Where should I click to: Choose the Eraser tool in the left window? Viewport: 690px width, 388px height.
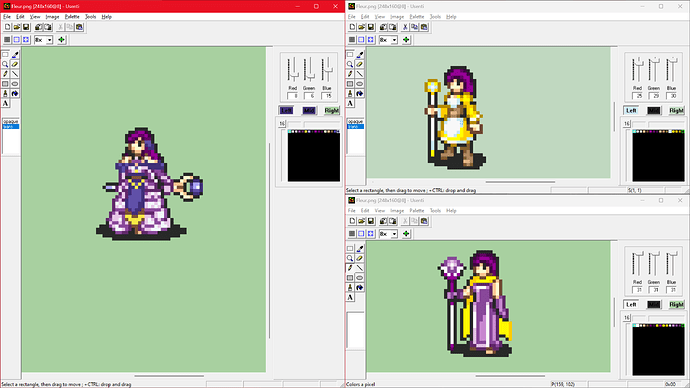pos(15,64)
